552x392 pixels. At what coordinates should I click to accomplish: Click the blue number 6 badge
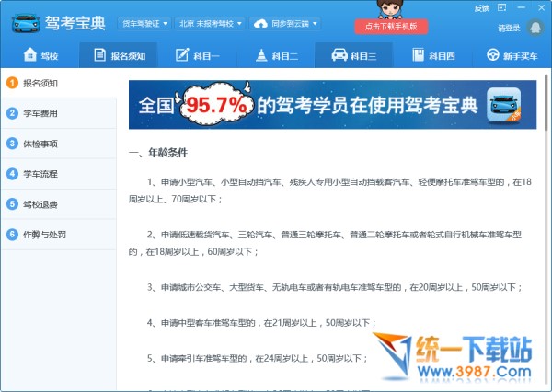point(12,235)
